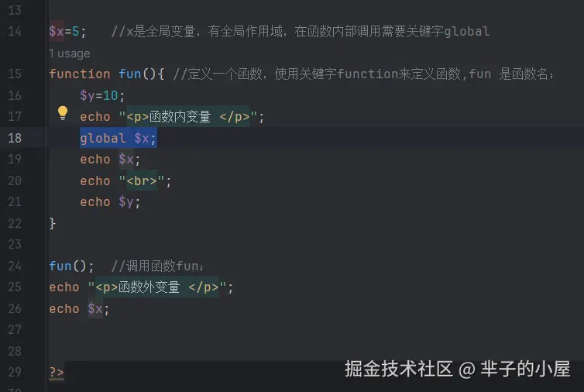Click the closing brace on line 22
The height and width of the screenshot is (392, 584).
tap(52, 224)
